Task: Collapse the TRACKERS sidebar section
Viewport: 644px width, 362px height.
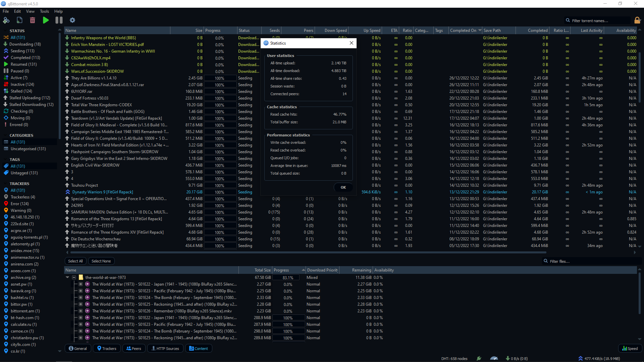Action: pos(6,184)
